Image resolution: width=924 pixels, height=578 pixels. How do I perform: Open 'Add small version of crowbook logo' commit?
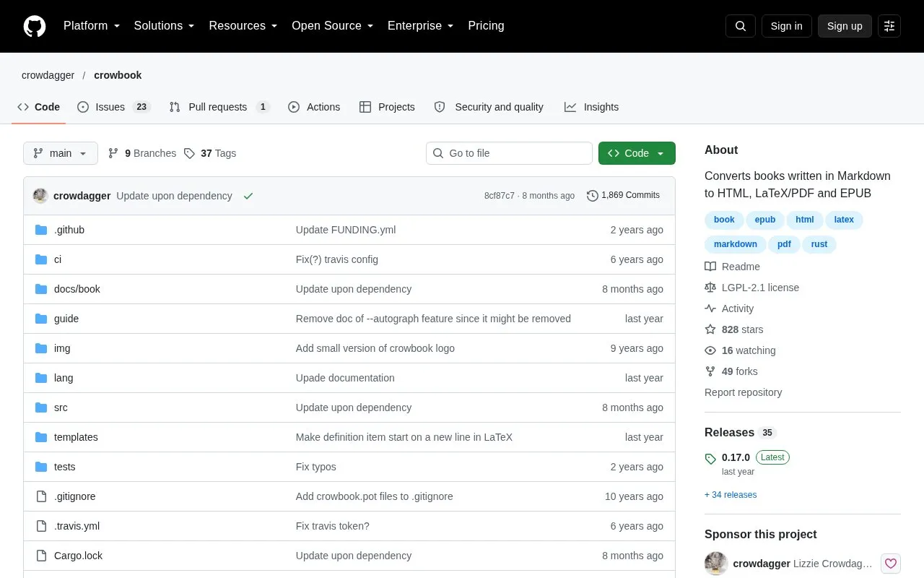tap(375, 348)
